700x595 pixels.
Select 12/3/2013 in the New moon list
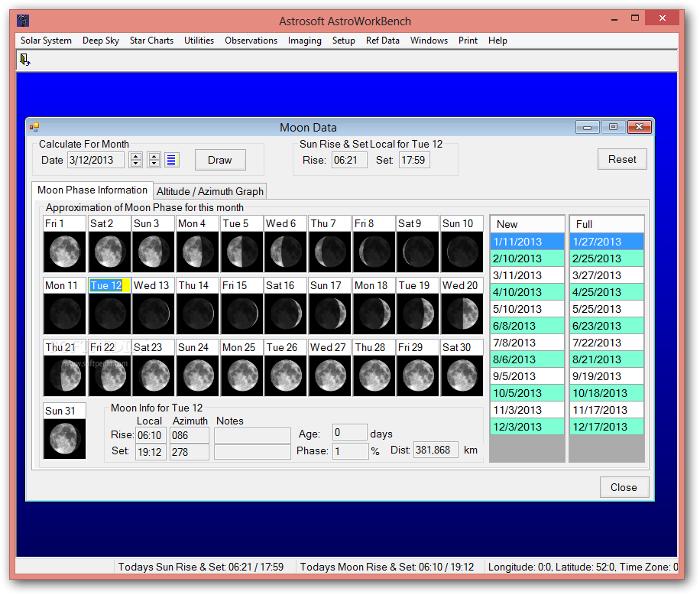527,427
